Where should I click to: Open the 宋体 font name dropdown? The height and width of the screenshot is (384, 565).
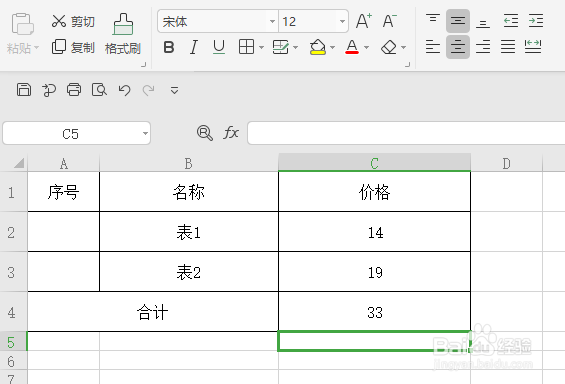pyautogui.click(x=272, y=21)
